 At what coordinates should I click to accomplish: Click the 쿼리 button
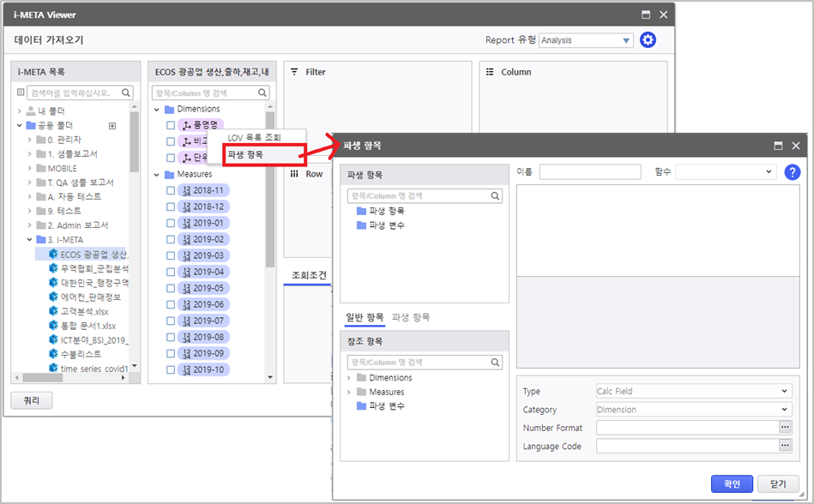click(x=31, y=400)
